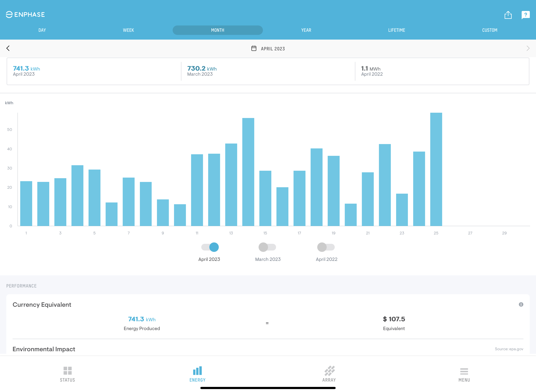This screenshot has width=536, height=392.
Task: Tap the share icon in the header
Action: (x=508, y=15)
